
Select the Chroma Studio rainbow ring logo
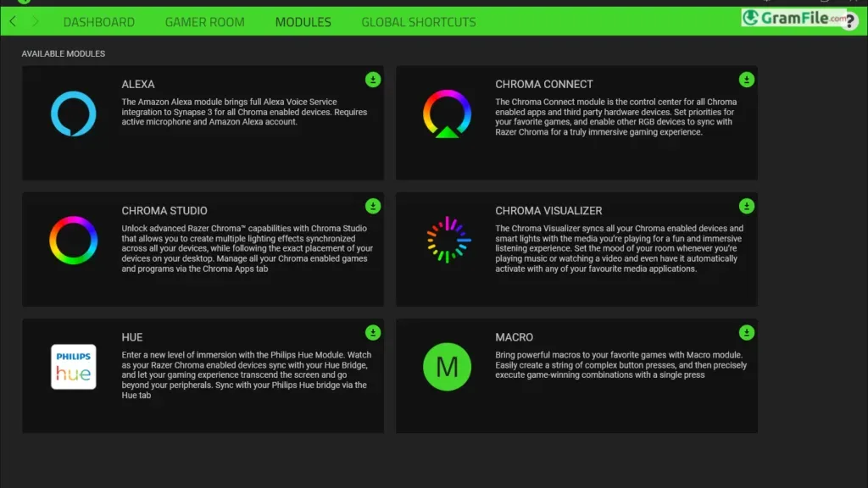coord(74,240)
